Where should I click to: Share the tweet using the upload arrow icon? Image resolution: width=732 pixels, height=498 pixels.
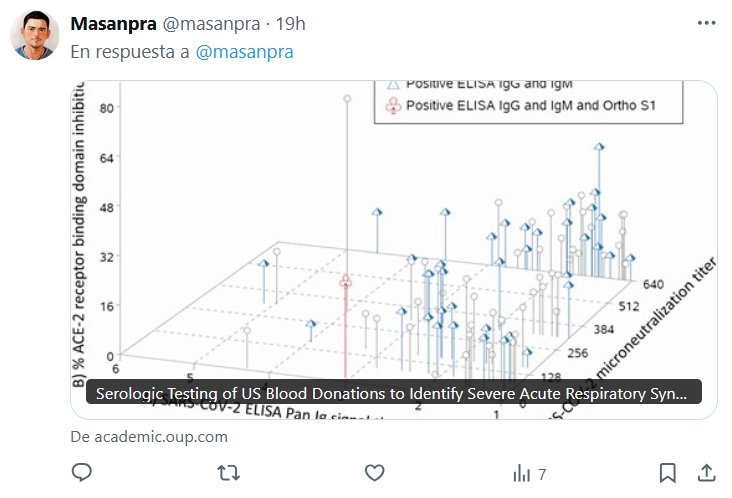coord(705,472)
